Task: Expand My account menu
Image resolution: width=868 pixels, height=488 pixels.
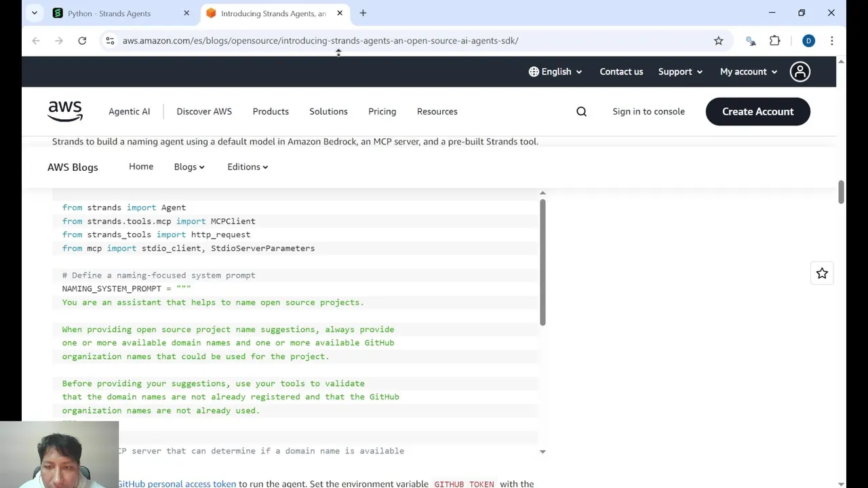Action: pyautogui.click(x=749, y=72)
